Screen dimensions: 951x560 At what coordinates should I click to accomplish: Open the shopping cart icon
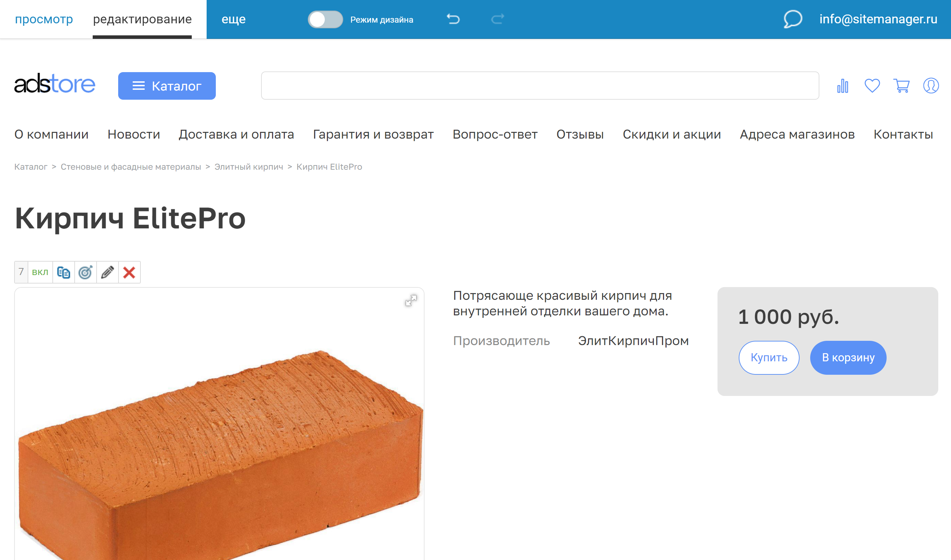pos(901,86)
